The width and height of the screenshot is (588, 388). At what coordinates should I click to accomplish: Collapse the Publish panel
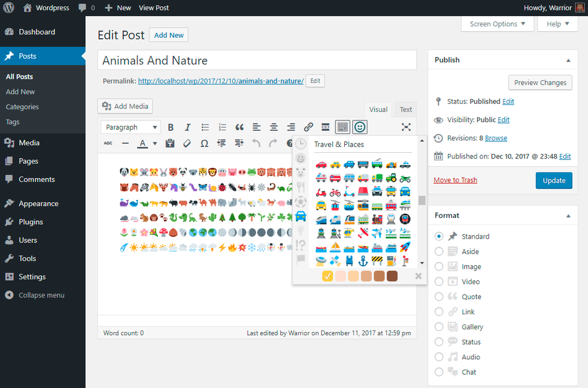[x=568, y=59]
